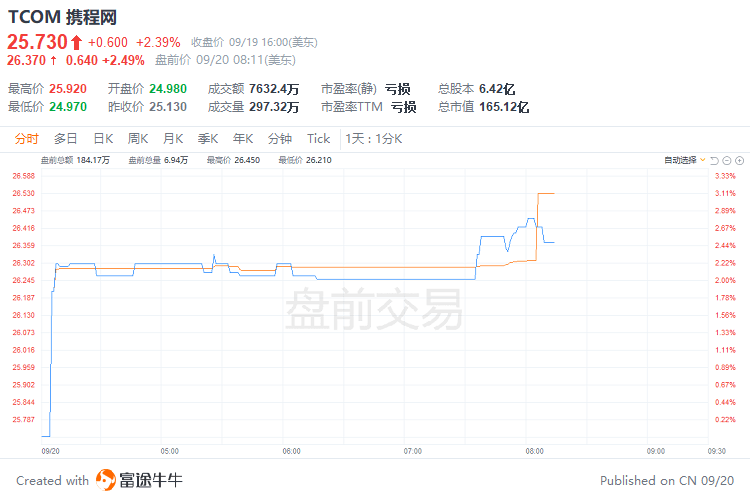
Task: Click the +2.39% change value
Action: [158, 43]
